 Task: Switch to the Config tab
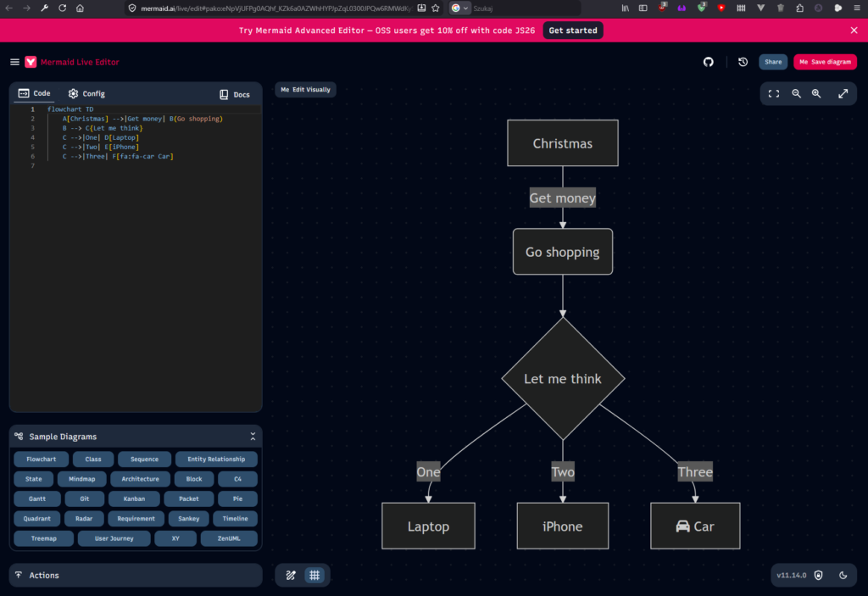(86, 94)
